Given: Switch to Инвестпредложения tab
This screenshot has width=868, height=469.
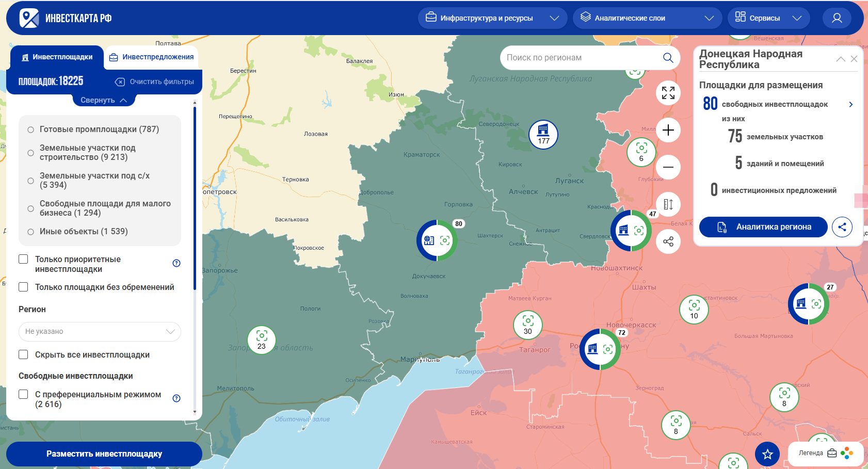Looking at the screenshot, I should [151, 57].
